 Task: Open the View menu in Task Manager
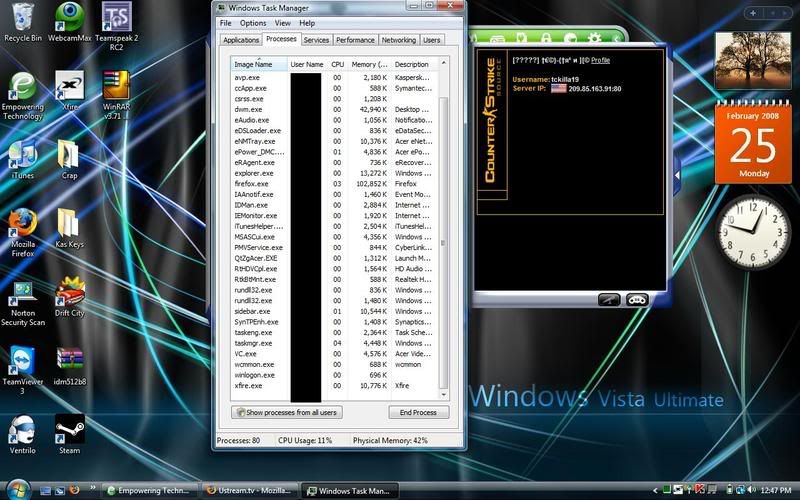[x=283, y=23]
